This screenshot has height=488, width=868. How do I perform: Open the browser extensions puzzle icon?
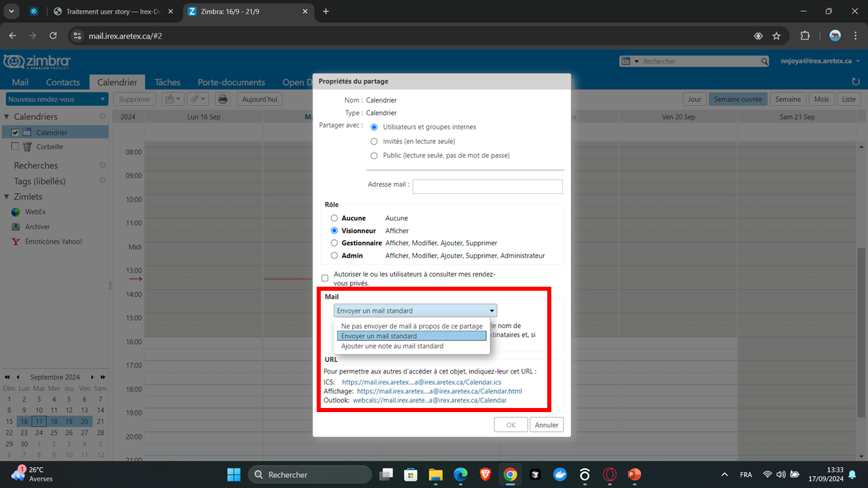[x=805, y=36]
